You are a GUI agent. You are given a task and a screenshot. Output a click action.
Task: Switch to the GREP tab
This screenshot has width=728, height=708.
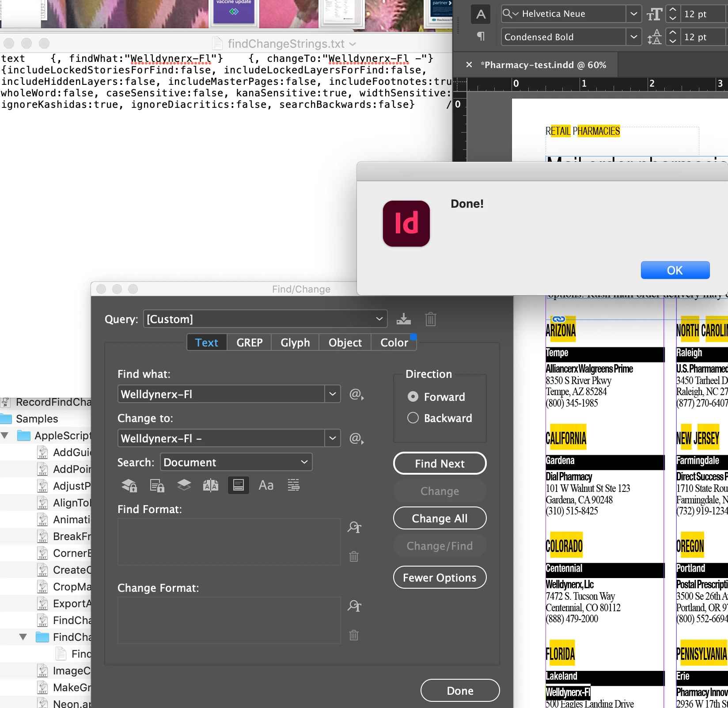pos(250,343)
